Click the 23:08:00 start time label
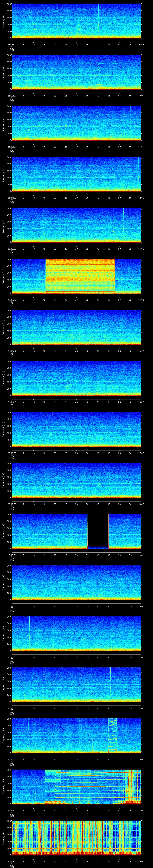The width and height of the screenshot is (153, 868). point(12,44)
